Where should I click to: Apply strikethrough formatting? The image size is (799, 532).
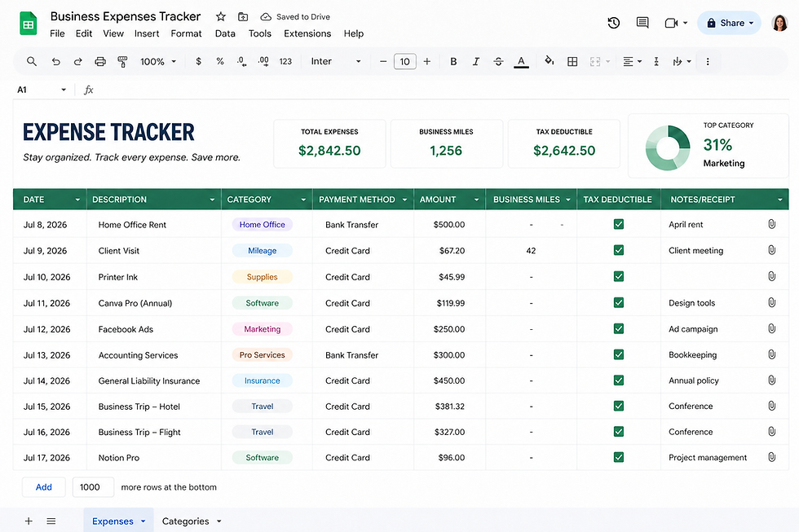pyautogui.click(x=498, y=62)
